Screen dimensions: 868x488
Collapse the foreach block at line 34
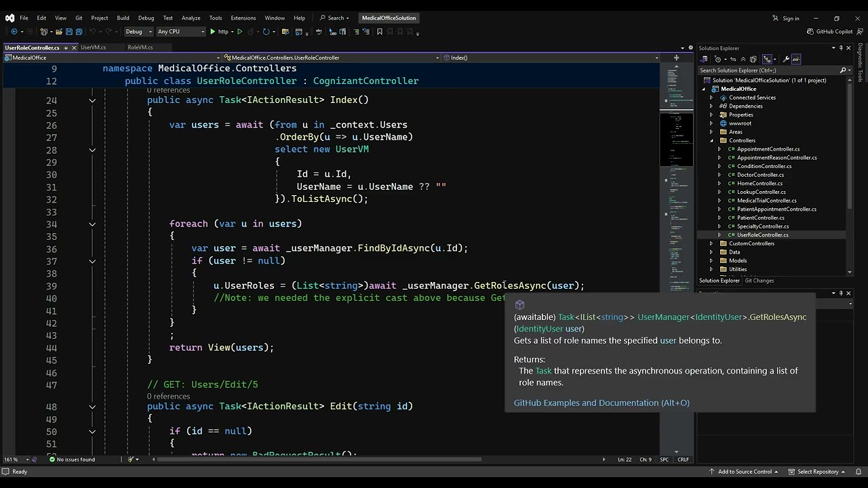pyautogui.click(x=92, y=224)
